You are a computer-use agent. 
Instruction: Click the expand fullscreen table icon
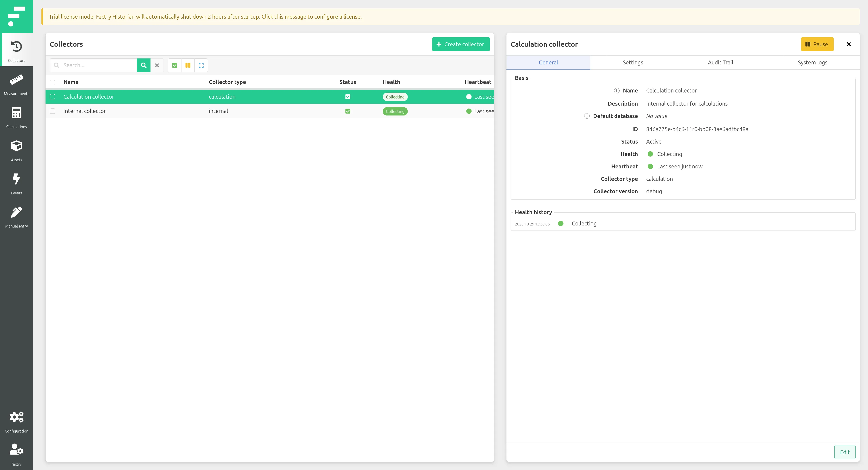coord(201,65)
